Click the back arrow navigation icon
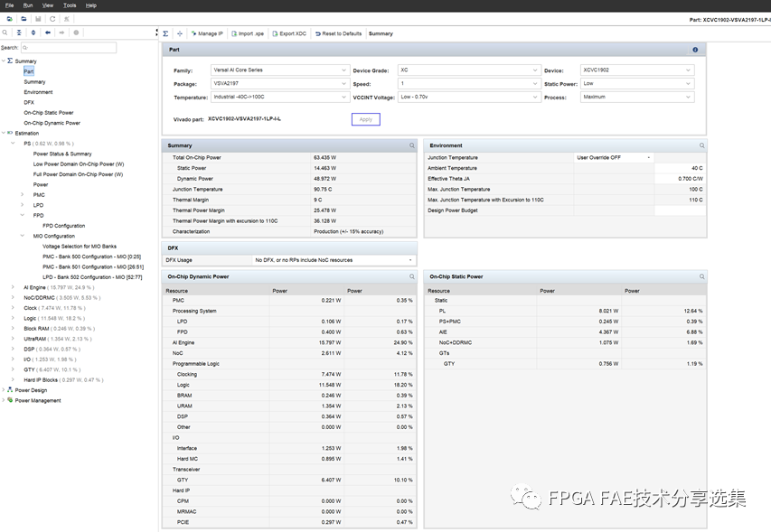The width and height of the screenshot is (771, 532). (48, 33)
